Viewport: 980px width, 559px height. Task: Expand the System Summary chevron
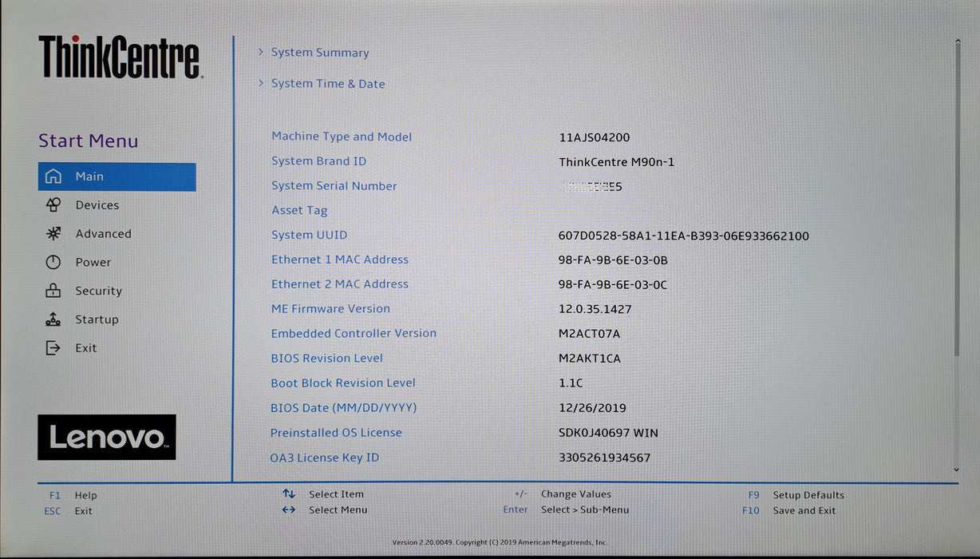click(261, 52)
